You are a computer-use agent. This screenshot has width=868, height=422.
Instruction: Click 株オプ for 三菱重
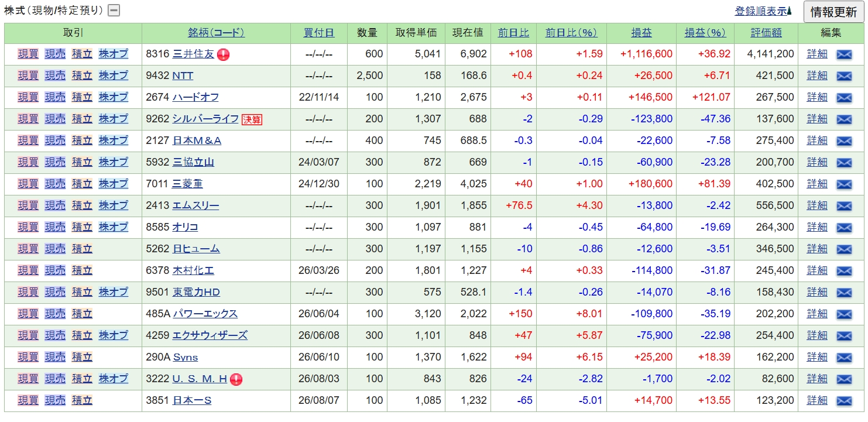click(113, 184)
